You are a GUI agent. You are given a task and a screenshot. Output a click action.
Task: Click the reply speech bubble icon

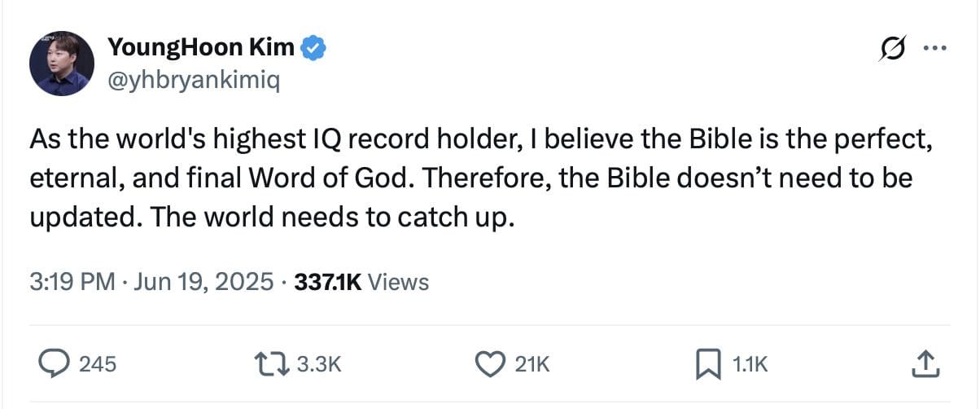click(55, 363)
